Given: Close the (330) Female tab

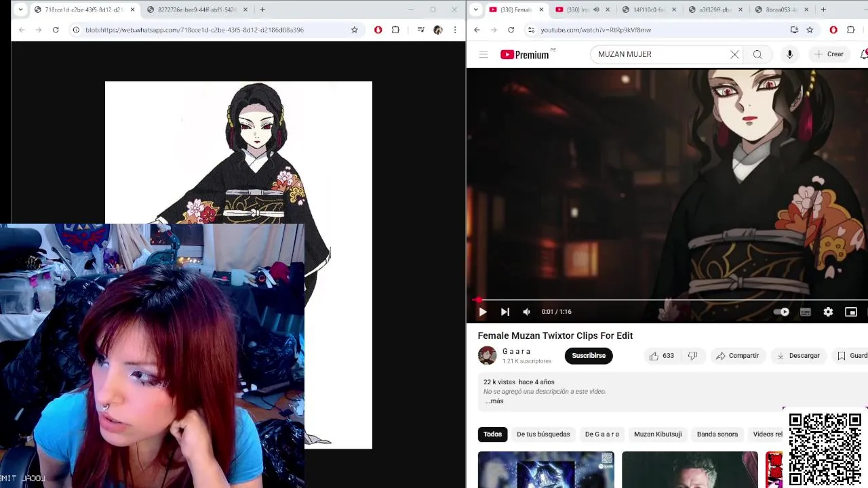Looking at the screenshot, I should (541, 9).
